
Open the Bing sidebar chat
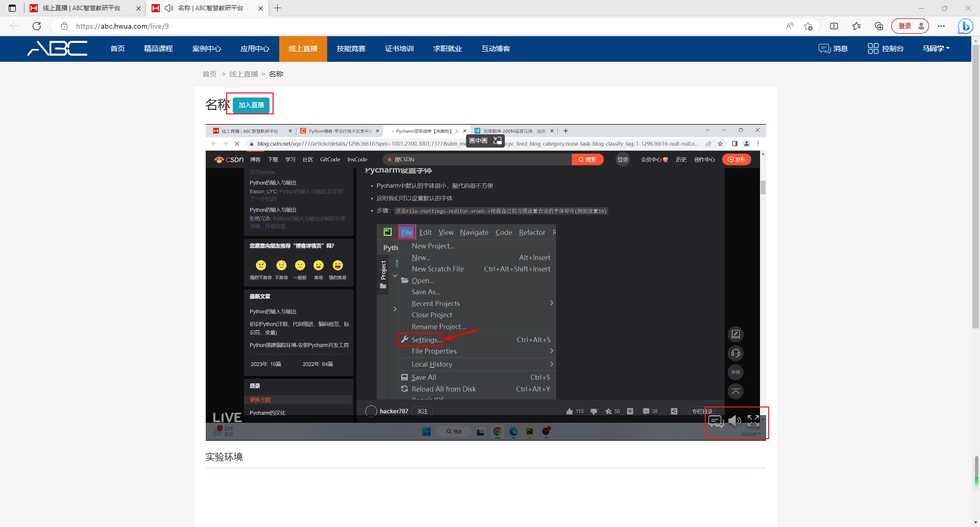click(x=965, y=26)
